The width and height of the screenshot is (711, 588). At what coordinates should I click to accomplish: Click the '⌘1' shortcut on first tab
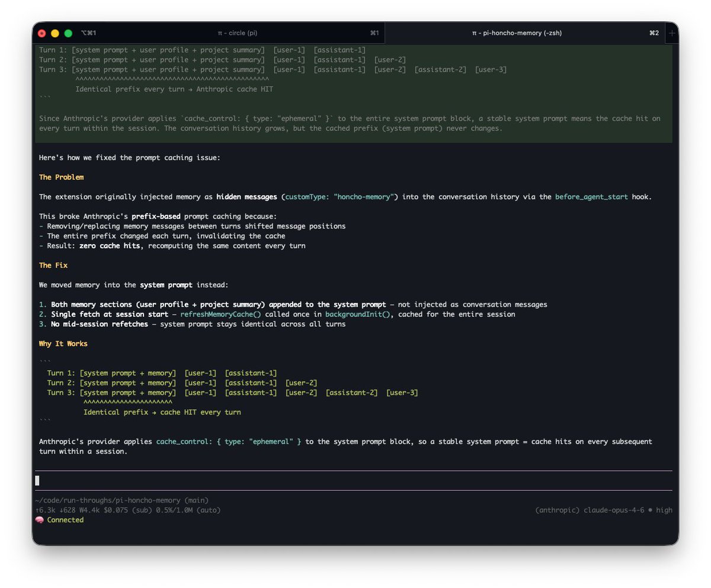(374, 33)
